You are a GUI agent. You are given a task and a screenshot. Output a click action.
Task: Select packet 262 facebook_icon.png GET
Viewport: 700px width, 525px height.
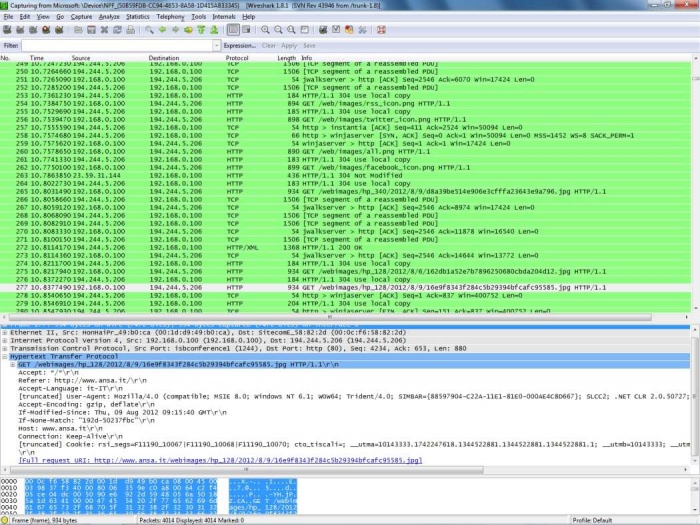pos(345,167)
